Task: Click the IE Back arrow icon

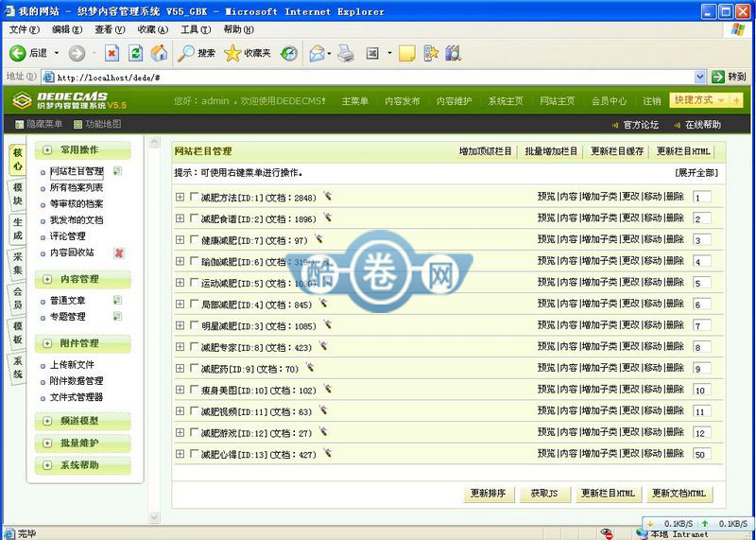Action: tap(18, 53)
